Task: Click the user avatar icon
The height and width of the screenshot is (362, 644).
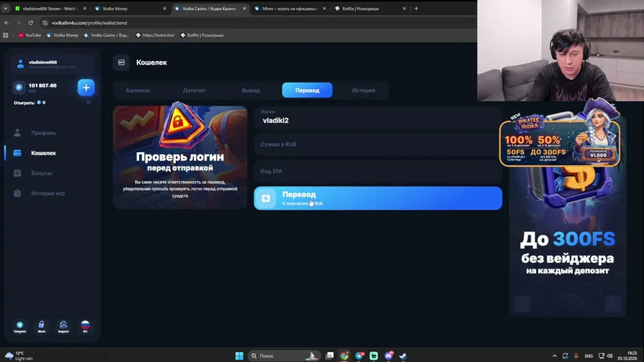Action: coord(20,64)
